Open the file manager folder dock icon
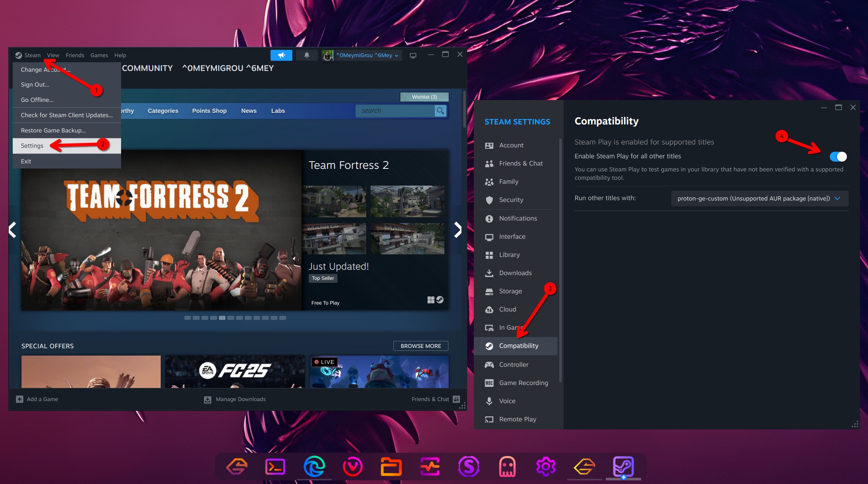This screenshot has width=868, height=484. (391, 466)
